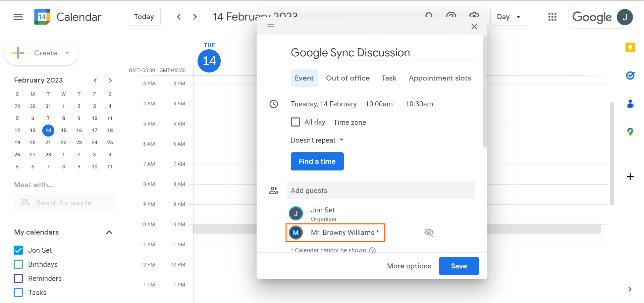Open Google Tasks side panel icon
644x303 pixels.
[x=630, y=75]
